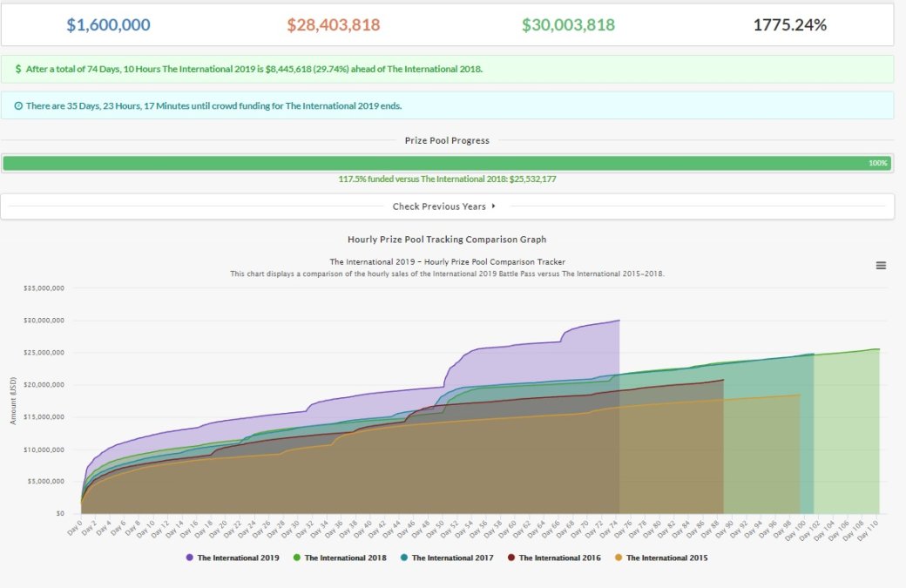This screenshot has width=906, height=588.
Task: Click the teal 2017 legend color dot
Action: point(404,558)
